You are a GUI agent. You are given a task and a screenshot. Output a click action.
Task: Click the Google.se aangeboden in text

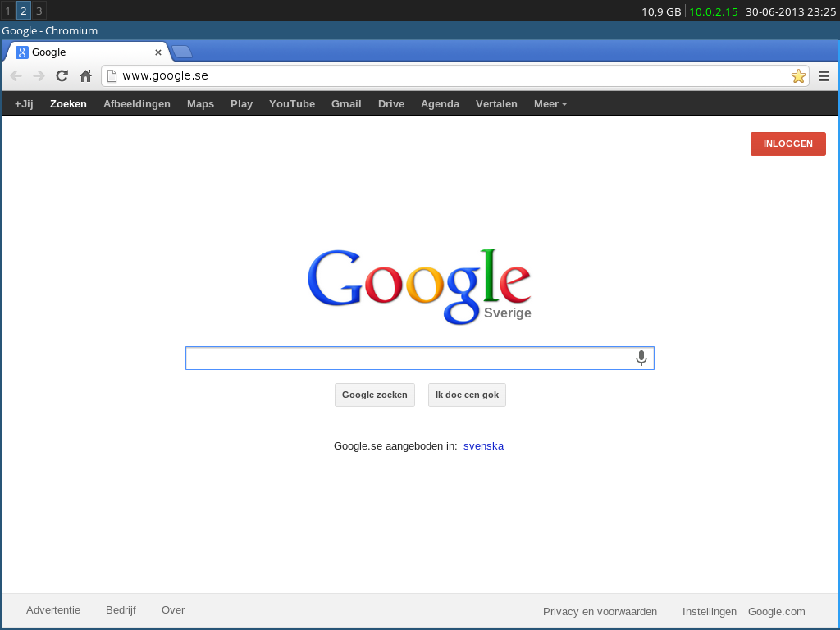click(x=395, y=445)
